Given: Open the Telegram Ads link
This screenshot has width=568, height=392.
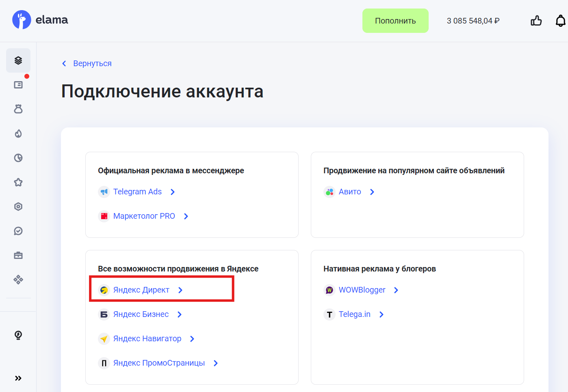Looking at the screenshot, I should [x=137, y=192].
